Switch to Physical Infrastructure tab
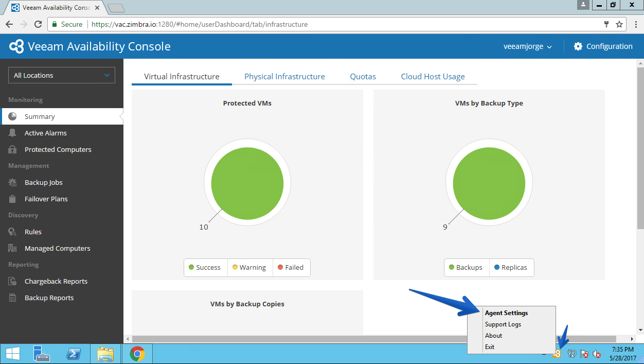This screenshot has height=364, width=644. [x=284, y=77]
